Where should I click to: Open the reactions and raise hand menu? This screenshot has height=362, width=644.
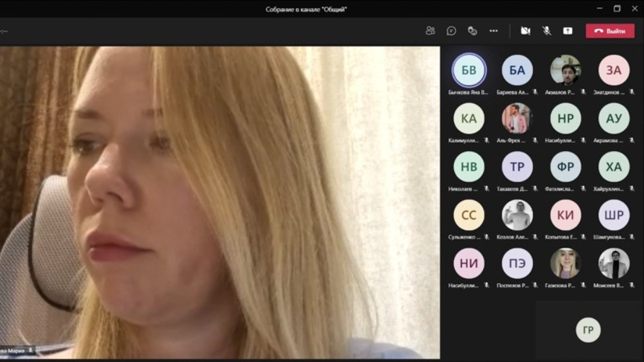[472, 31]
